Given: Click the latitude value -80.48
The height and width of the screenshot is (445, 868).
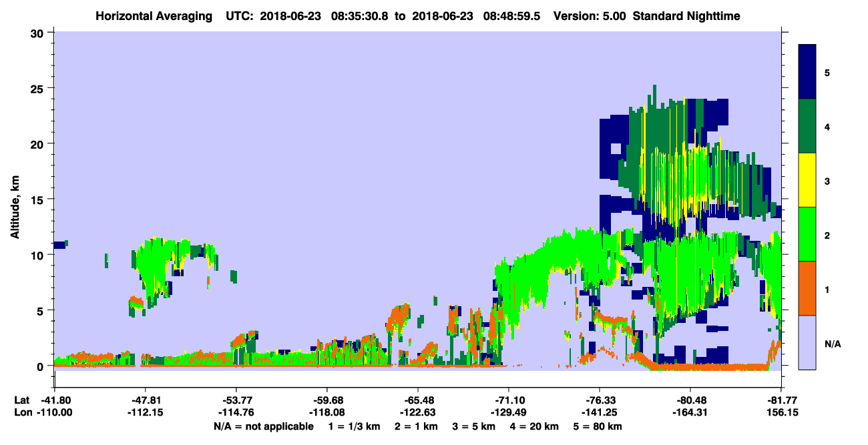Looking at the screenshot, I should tap(690, 400).
